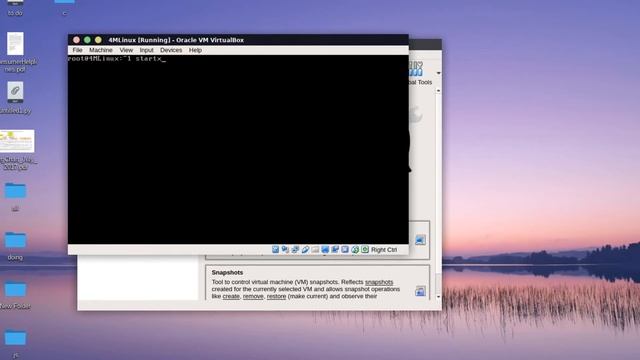Viewport: 640px width, 360px height.
Task: Open the View menu
Action: click(x=126, y=50)
